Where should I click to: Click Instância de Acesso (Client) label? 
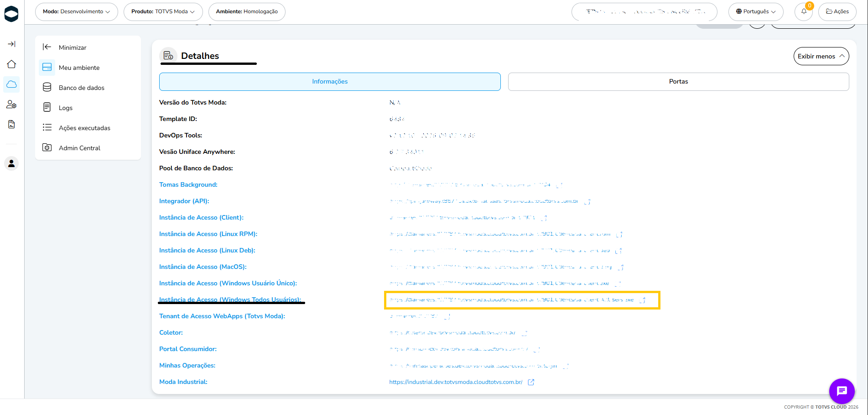tap(202, 217)
